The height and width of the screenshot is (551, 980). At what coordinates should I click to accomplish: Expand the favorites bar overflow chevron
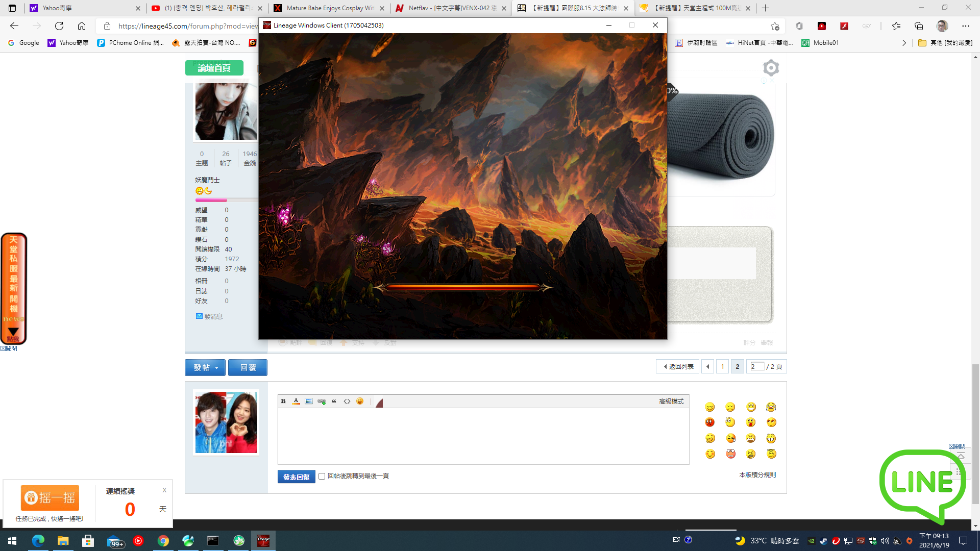tap(904, 43)
